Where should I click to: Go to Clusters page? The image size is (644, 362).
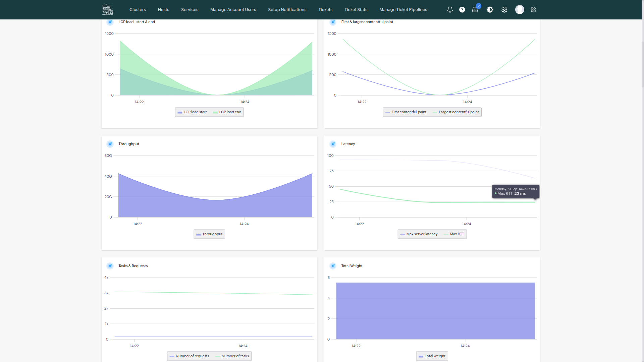pyautogui.click(x=138, y=10)
